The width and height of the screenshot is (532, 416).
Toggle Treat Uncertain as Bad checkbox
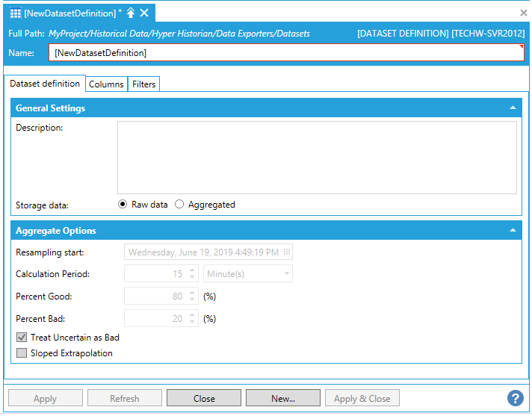click(x=22, y=338)
